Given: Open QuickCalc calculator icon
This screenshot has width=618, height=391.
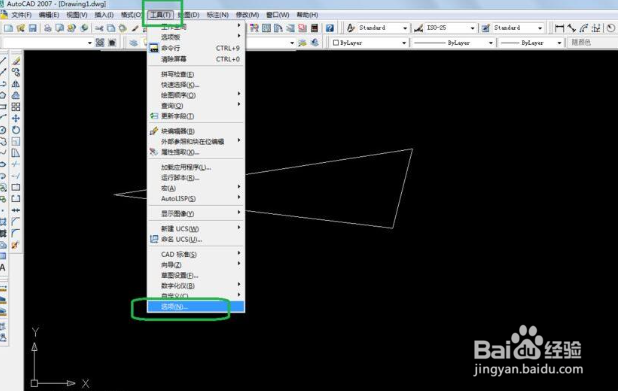Looking at the screenshot, I should pyautogui.click(x=315, y=28).
